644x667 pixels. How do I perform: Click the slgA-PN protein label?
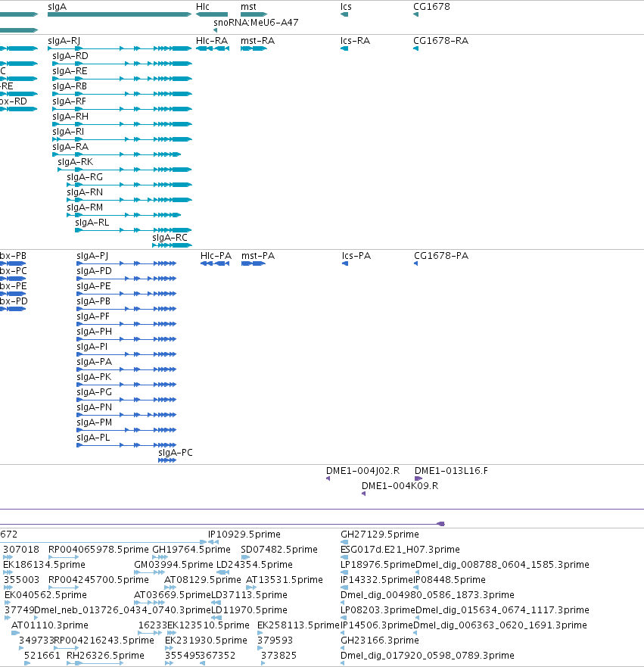95,407
